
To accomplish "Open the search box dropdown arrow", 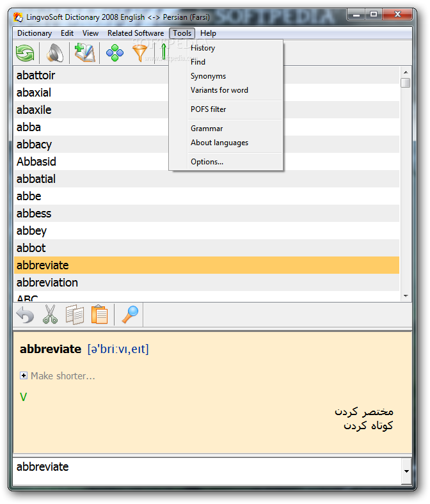I will pos(406,471).
